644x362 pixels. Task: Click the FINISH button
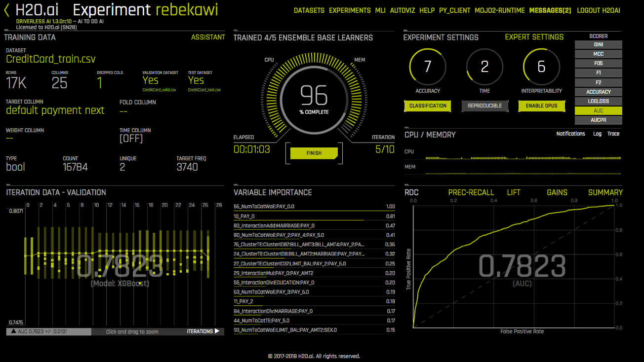pos(314,153)
